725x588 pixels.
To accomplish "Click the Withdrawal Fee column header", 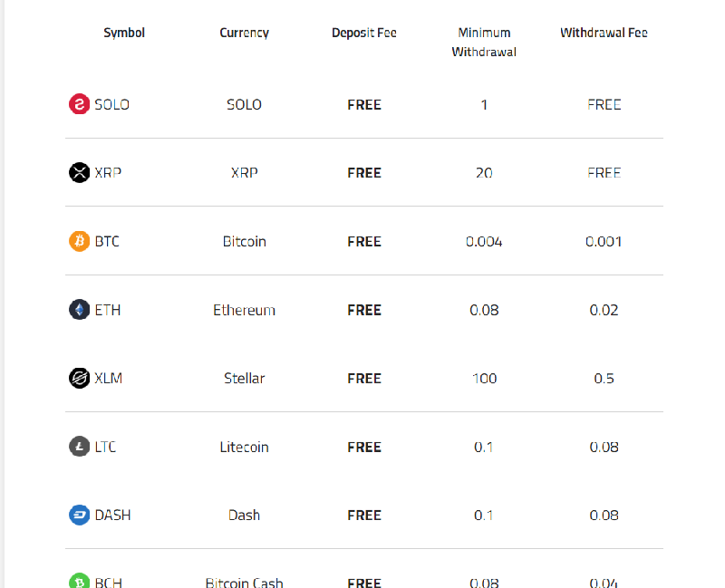I will coord(604,33).
